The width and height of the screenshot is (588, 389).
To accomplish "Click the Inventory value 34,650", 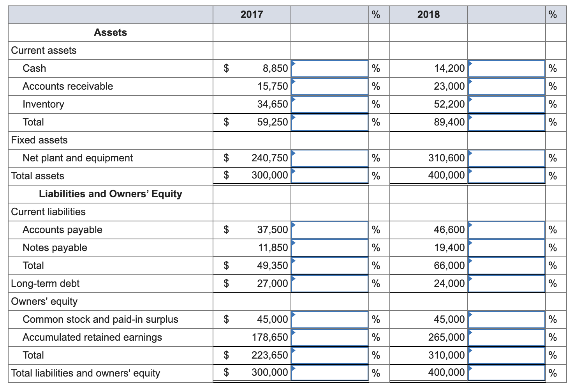I will click(273, 104).
